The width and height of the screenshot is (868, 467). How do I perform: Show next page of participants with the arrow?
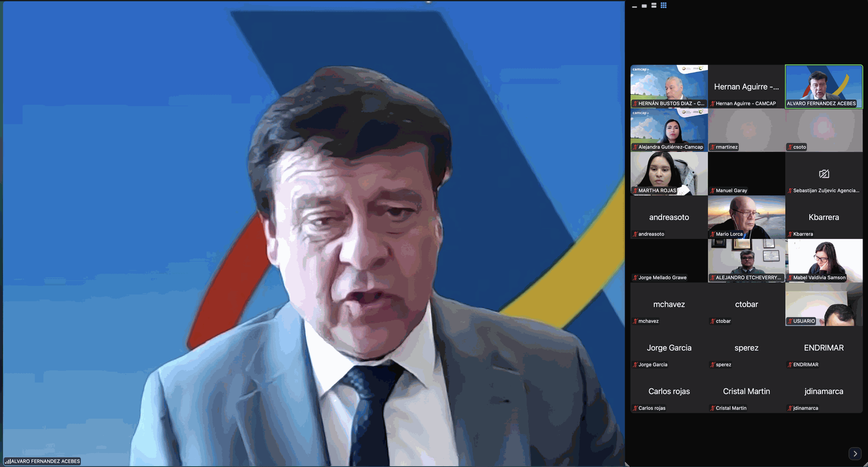click(x=855, y=453)
